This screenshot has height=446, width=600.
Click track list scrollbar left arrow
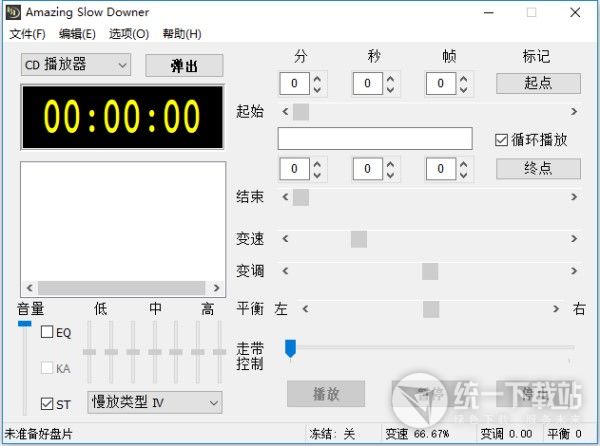(30, 288)
